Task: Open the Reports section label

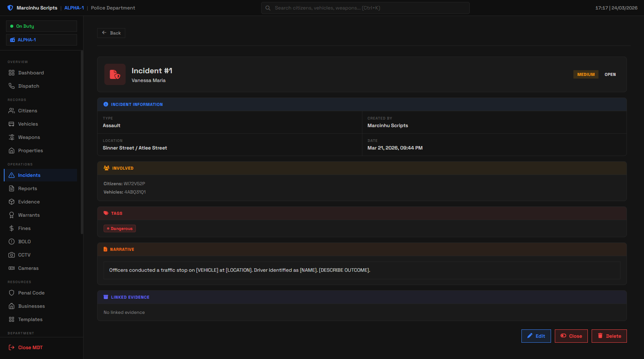Action: [28, 189]
